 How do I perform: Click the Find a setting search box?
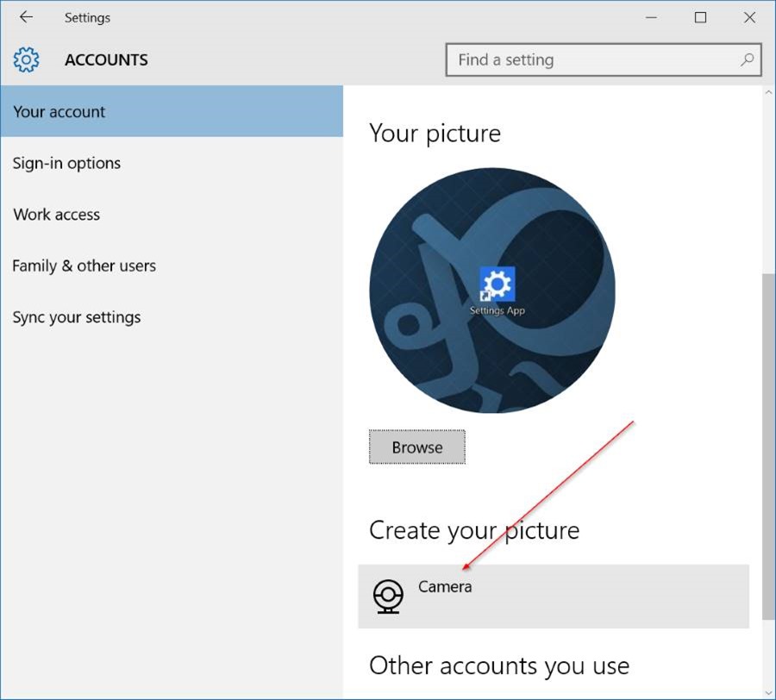(x=595, y=60)
